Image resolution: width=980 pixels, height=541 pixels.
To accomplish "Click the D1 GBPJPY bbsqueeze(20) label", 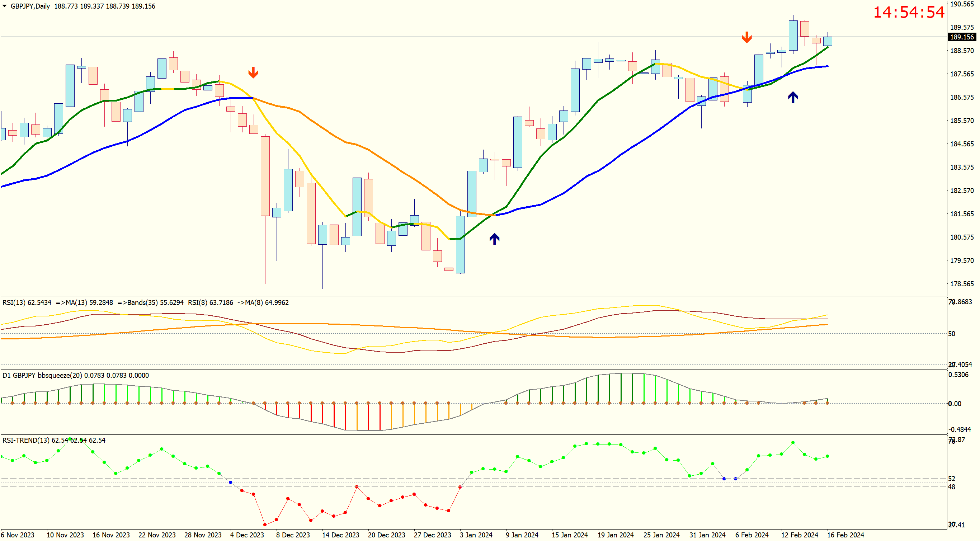I will point(42,375).
